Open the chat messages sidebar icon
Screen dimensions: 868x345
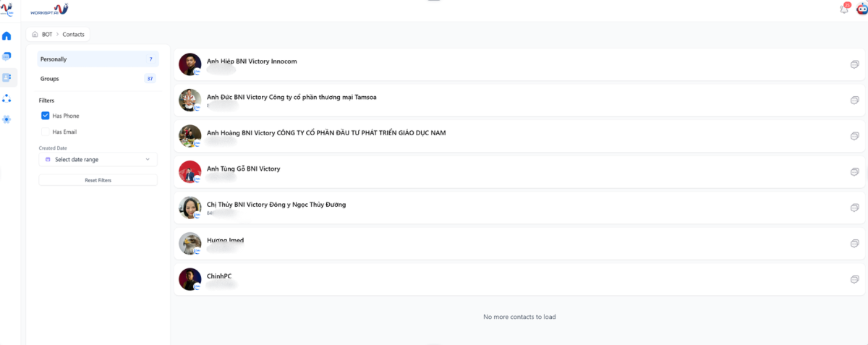7,56
